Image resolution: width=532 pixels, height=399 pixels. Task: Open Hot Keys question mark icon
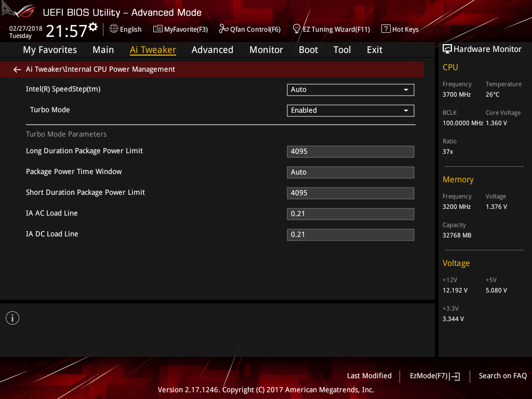point(386,29)
